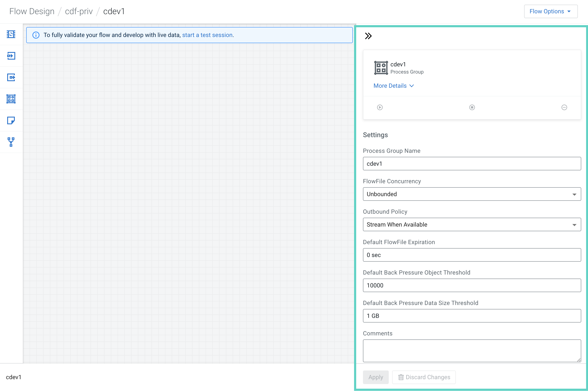The image size is (588, 391).
Task: Click the Back Pressure Data Size Threshold field
Action: [x=472, y=316]
